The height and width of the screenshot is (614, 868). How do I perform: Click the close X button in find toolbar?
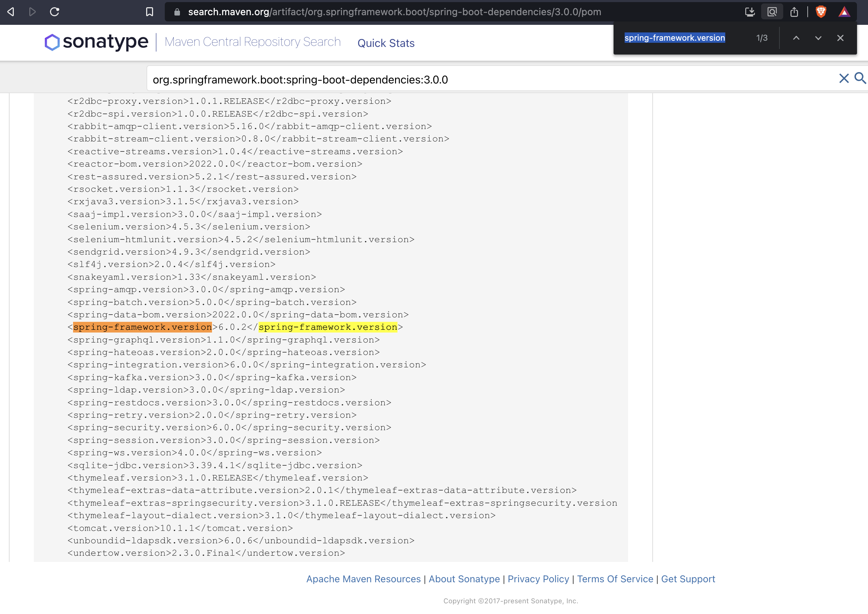click(x=839, y=38)
